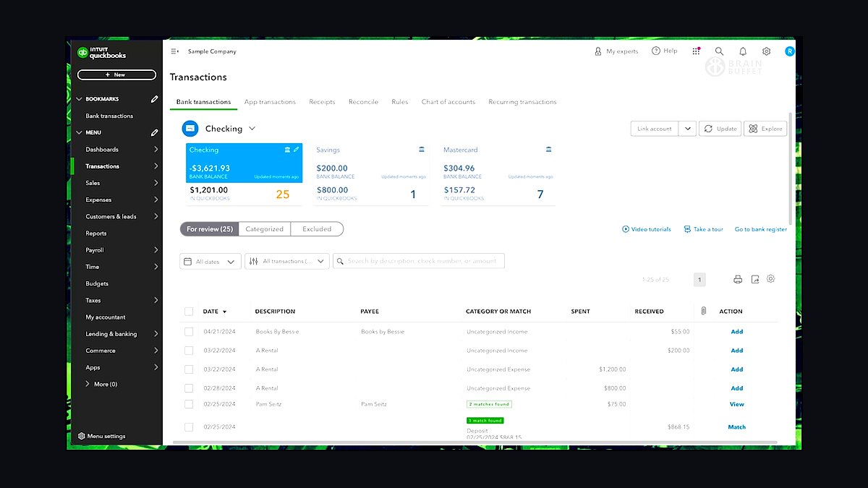Check the $1,200.00 A Rental transaction

[189, 369]
